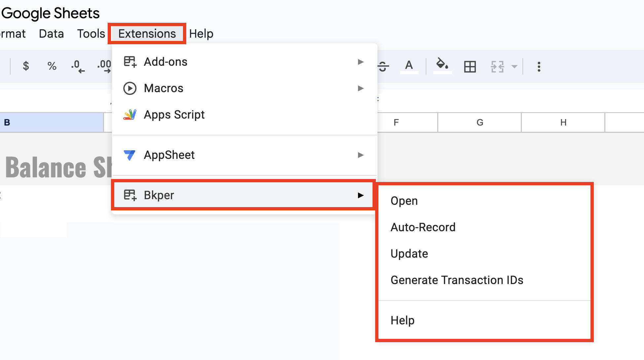Open the fill color picker
Viewport: 644px width, 360px height.
[442, 66]
